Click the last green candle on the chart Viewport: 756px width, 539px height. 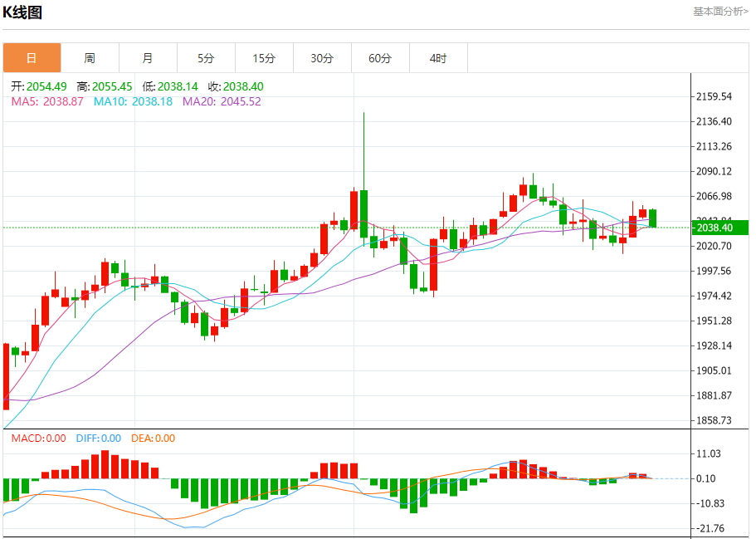[653, 218]
